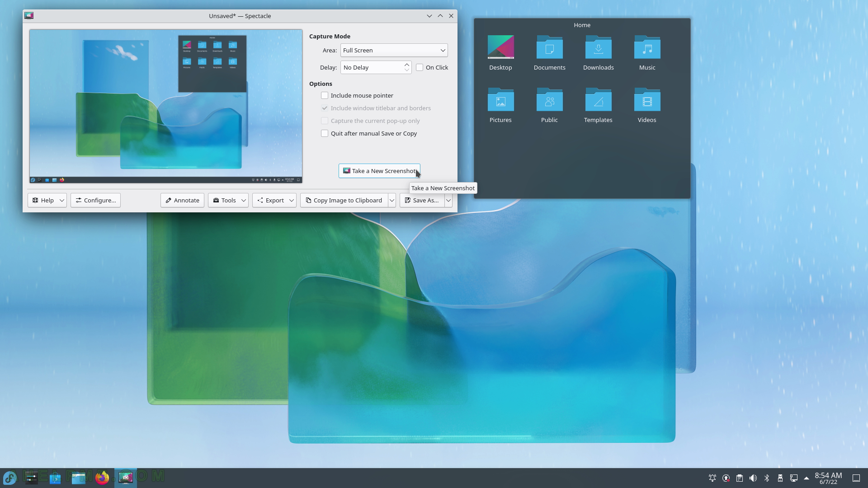
Task: Expand the Copy to Clipboard dropdown arrow
Action: pyautogui.click(x=392, y=200)
